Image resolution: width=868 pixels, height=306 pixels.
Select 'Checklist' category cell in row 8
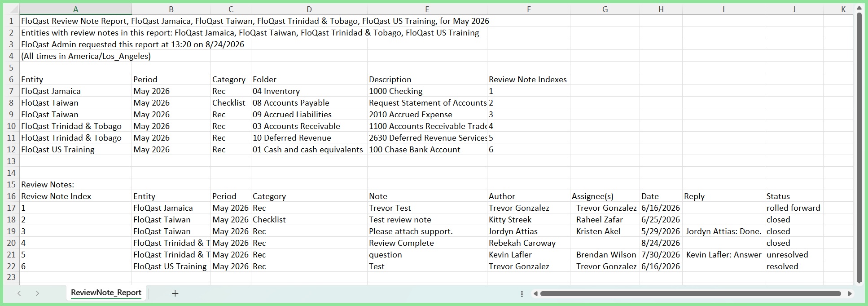pyautogui.click(x=231, y=103)
